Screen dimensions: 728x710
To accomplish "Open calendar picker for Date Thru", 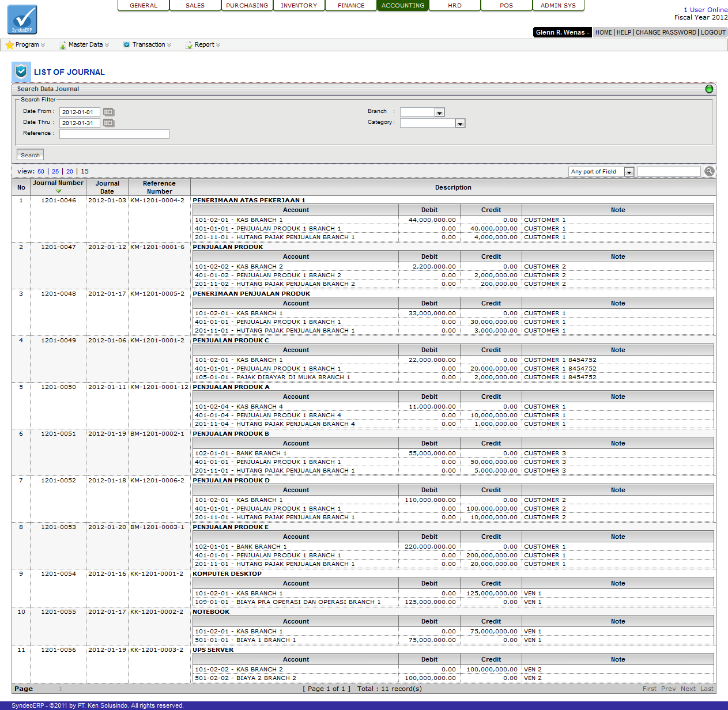I will [108, 123].
